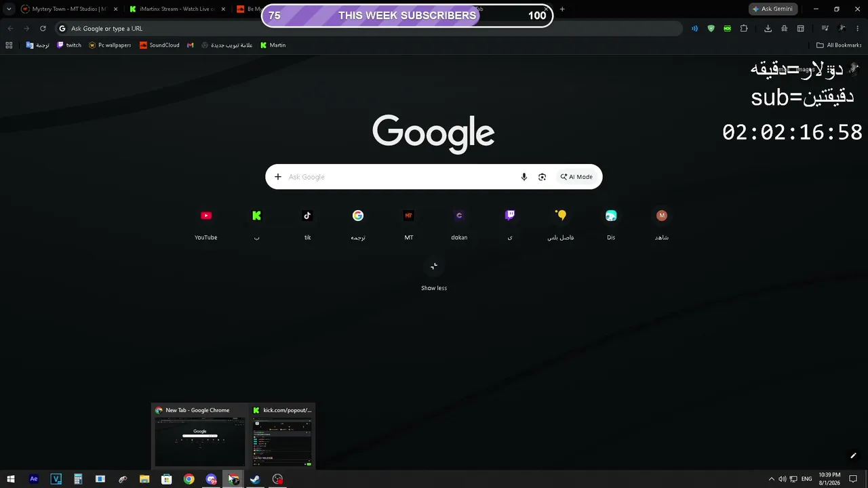Close the iMartinx Stream tab

pyautogui.click(x=223, y=9)
